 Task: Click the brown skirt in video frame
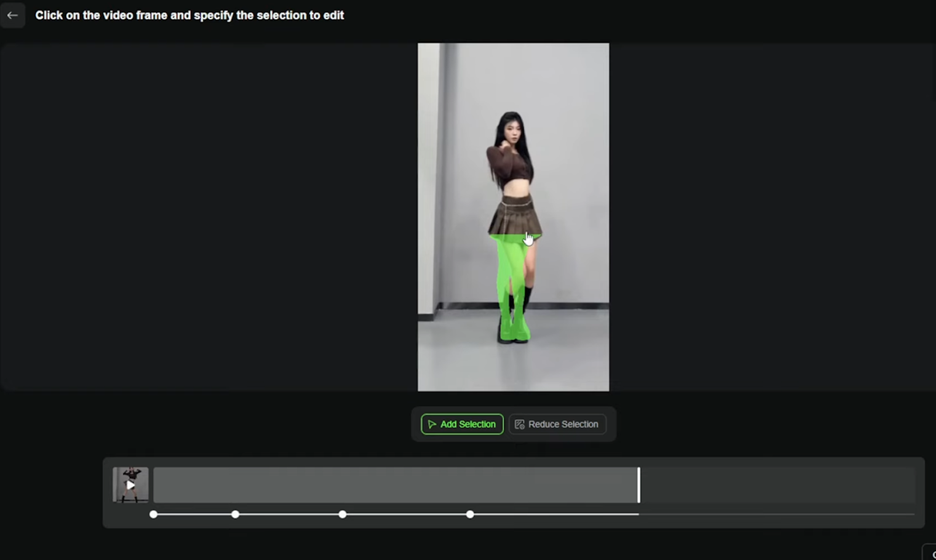tap(514, 216)
